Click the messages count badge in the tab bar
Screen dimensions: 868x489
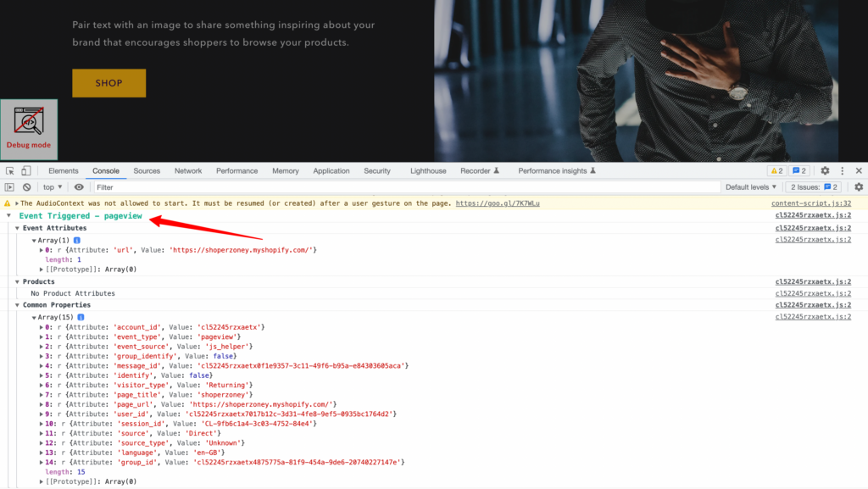799,171
